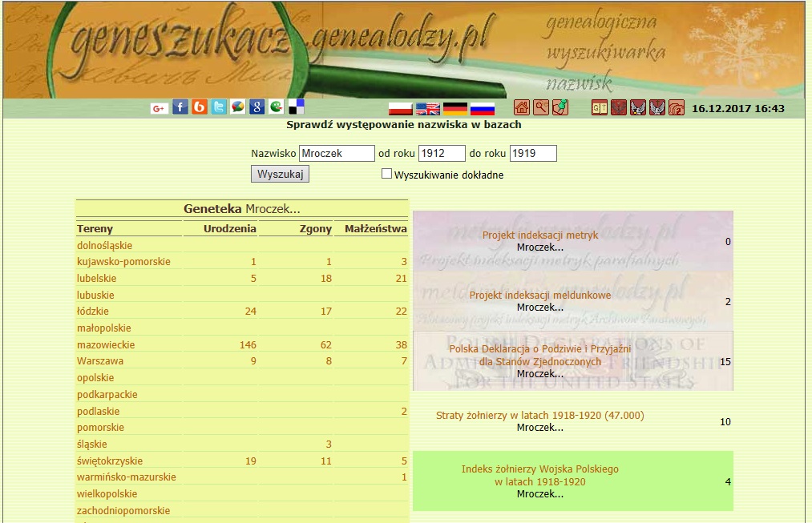Share page via Facebook icon
Viewport: 812px width, 523px height.
point(180,107)
